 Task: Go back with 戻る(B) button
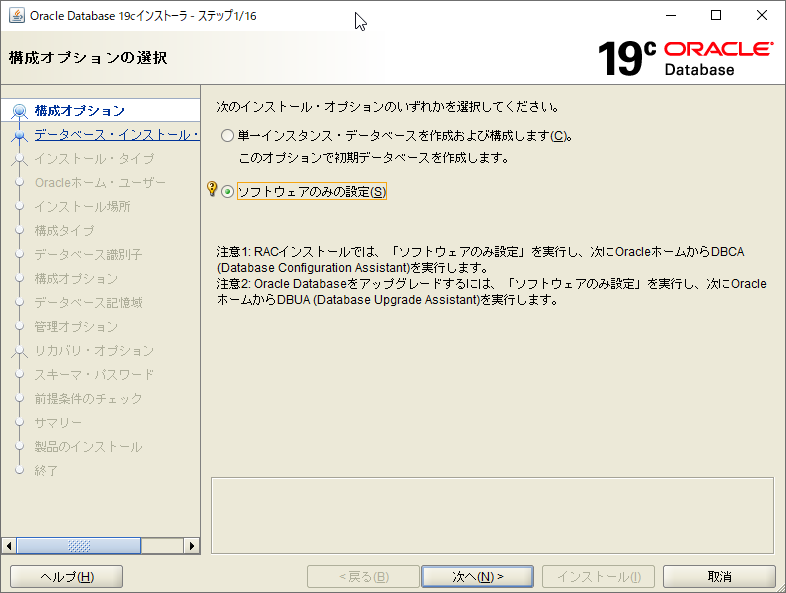[x=363, y=577]
